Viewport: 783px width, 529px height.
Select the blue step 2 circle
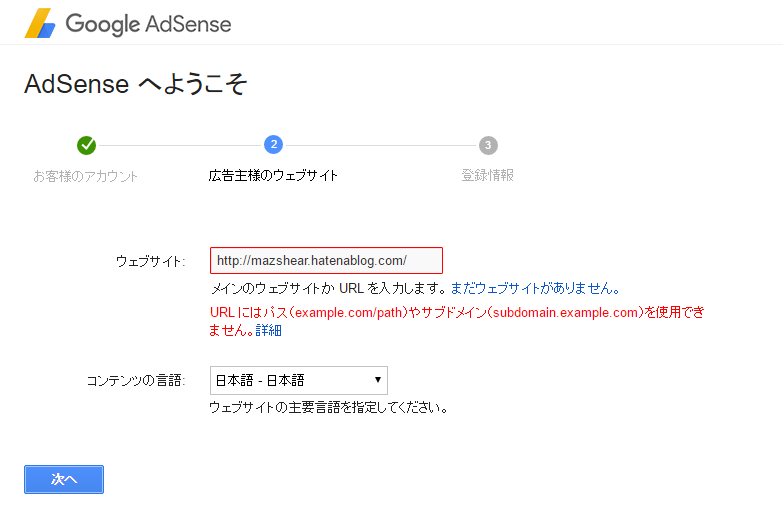[x=274, y=145]
